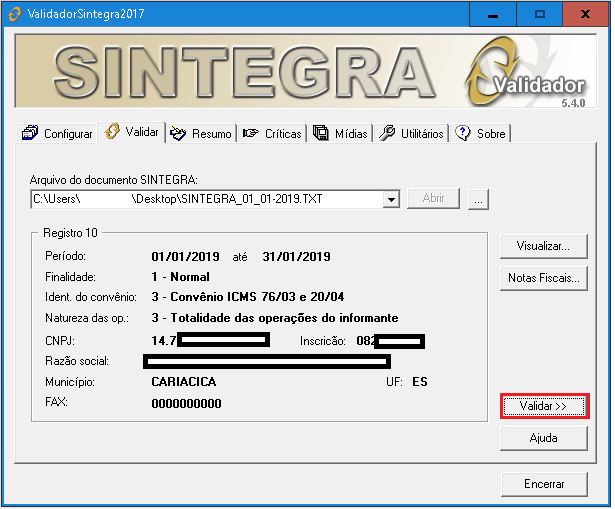This screenshot has width=615, height=509.
Task: Click the ValidadorSintegra2017 title bar app icon
Action: point(15,14)
